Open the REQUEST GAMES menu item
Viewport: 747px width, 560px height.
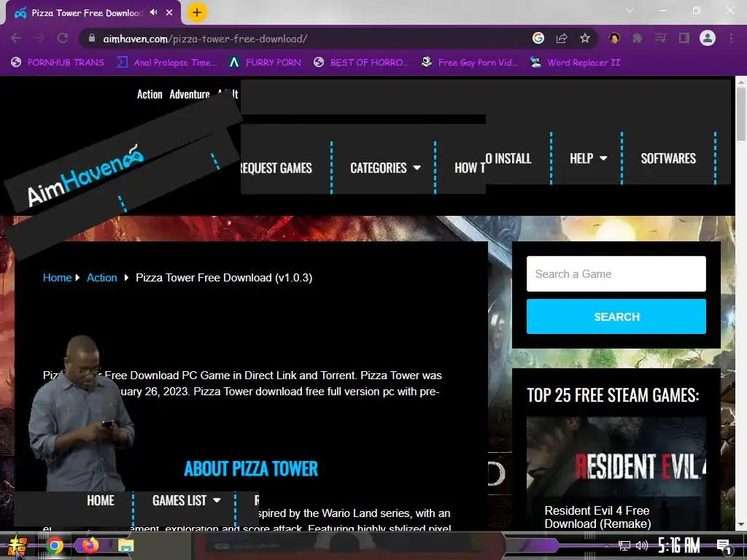click(x=276, y=168)
